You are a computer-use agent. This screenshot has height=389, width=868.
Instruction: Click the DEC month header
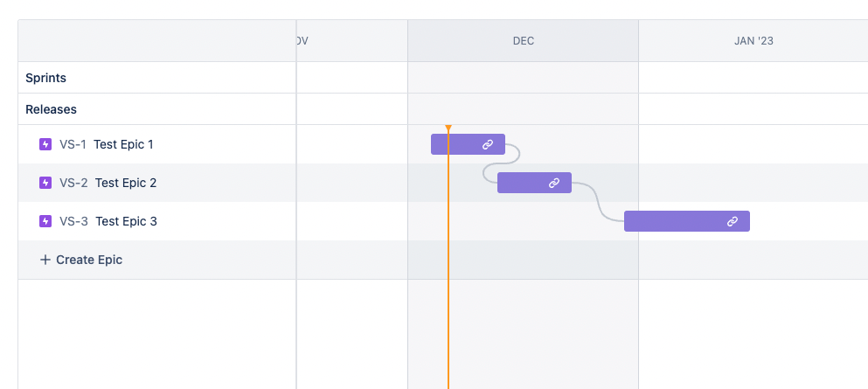pyautogui.click(x=523, y=41)
